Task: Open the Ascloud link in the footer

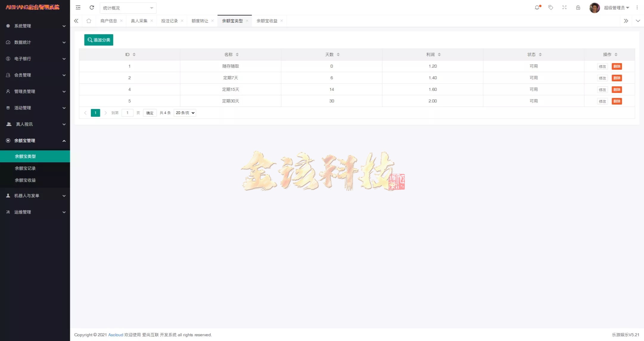Action: tap(115, 334)
